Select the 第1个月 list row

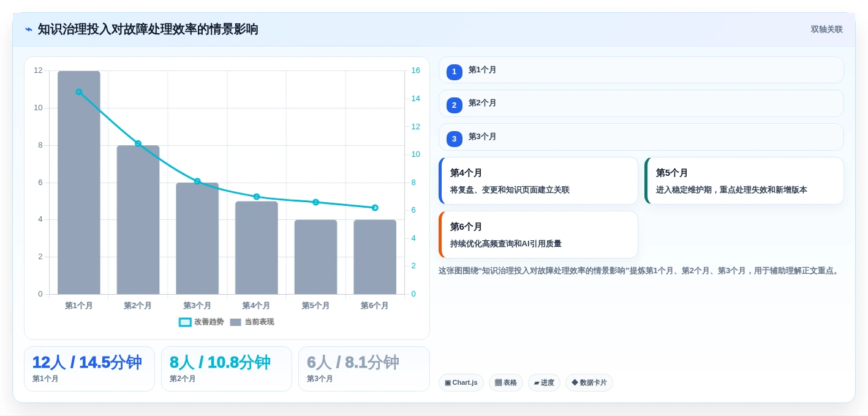click(641, 70)
